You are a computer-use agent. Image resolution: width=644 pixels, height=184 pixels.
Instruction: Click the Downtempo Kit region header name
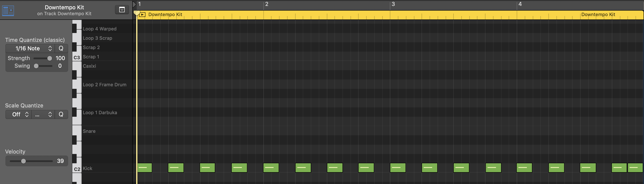(165, 15)
